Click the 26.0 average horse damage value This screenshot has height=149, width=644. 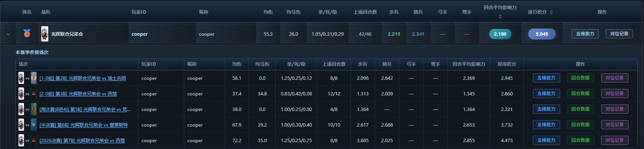[294, 34]
